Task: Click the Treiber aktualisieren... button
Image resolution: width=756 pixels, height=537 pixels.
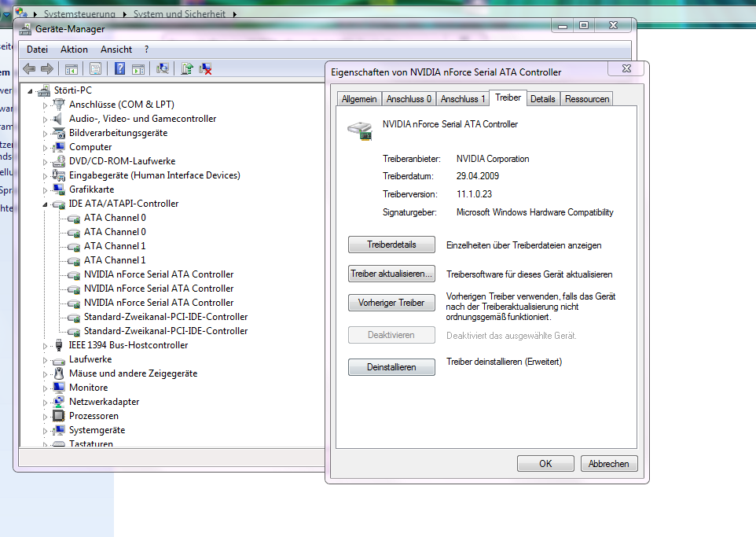Action: click(x=391, y=274)
